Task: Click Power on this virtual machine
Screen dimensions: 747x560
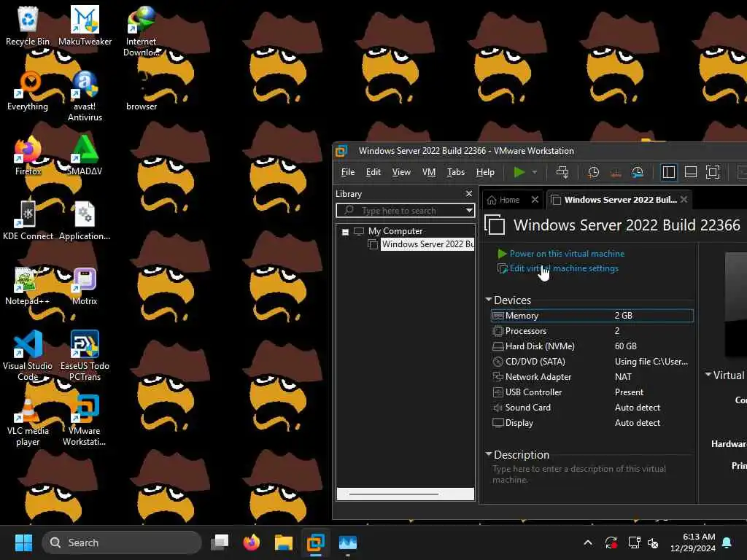Action: 567,254
